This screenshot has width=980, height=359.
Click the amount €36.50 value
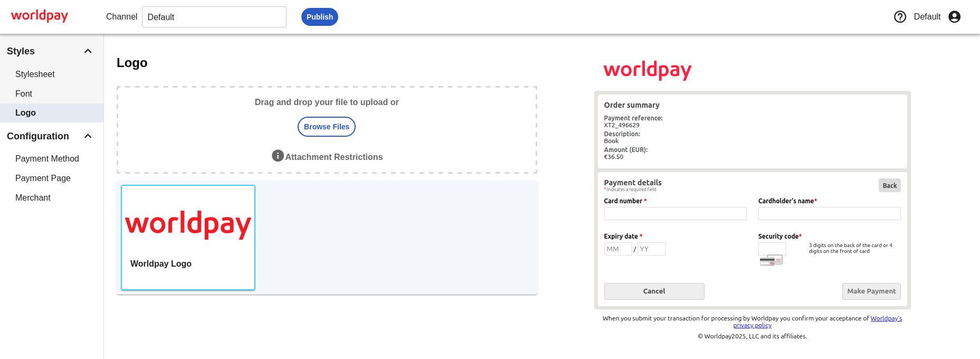[x=614, y=157]
